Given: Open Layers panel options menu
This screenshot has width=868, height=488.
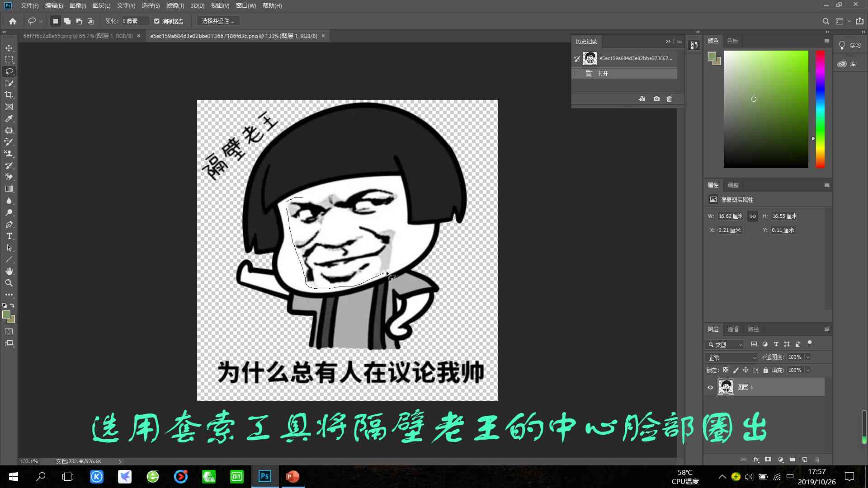Looking at the screenshot, I should click(827, 329).
